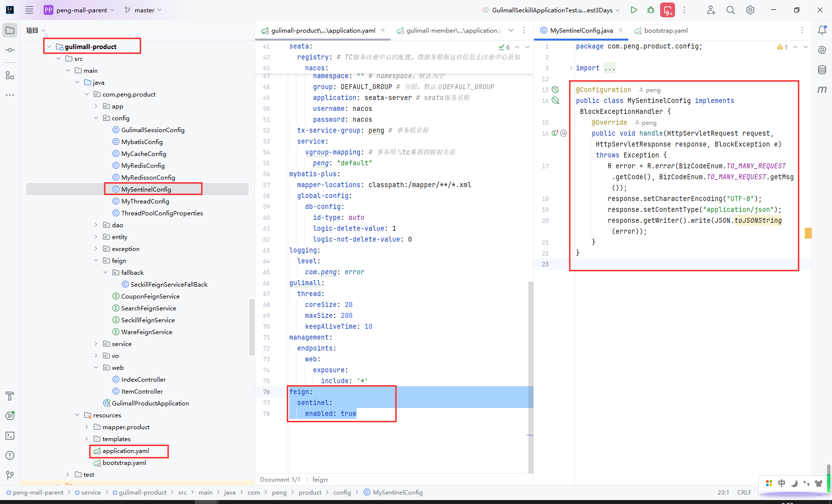Open Code With Me add-user icon
The width and height of the screenshot is (832, 504).
(711, 10)
